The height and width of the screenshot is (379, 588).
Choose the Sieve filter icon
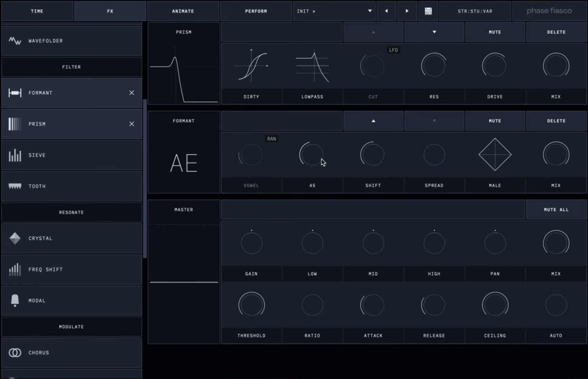15,155
